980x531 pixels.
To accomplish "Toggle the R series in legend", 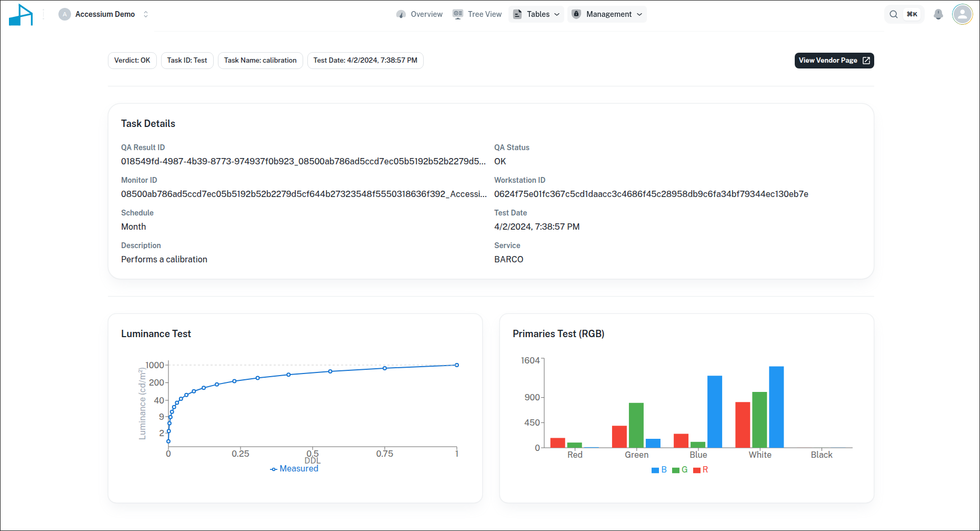I will click(701, 470).
